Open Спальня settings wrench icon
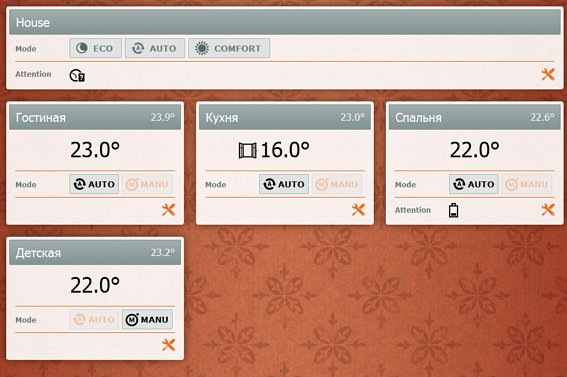Image resolution: width=567 pixels, height=377 pixels. (548, 210)
